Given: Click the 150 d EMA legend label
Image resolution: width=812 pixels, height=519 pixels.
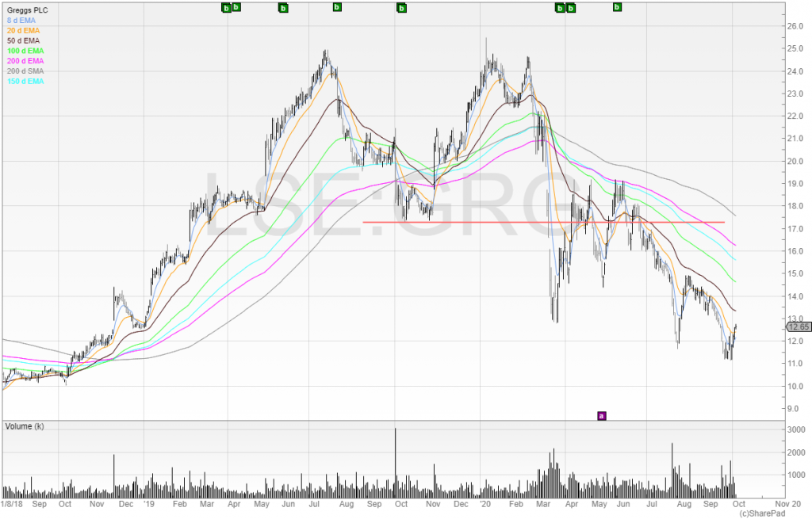Looking at the screenshot, I should coord(25,82).
